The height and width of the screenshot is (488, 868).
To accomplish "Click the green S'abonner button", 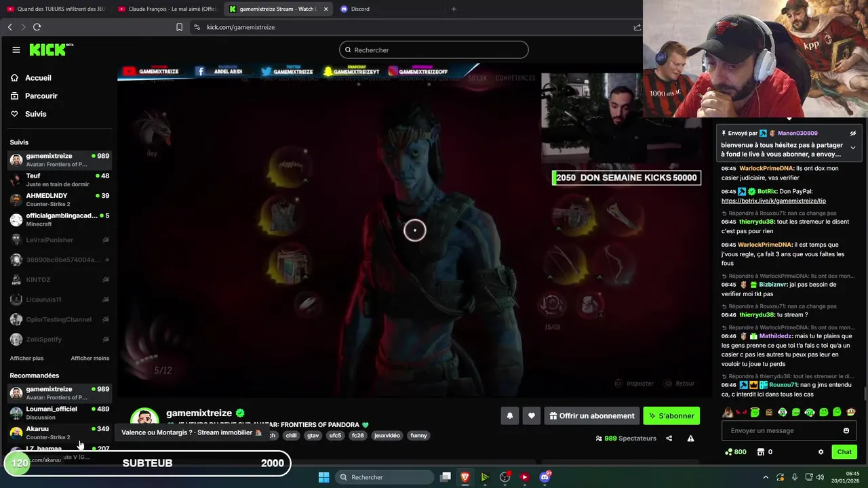I will [x=671, y=415].
